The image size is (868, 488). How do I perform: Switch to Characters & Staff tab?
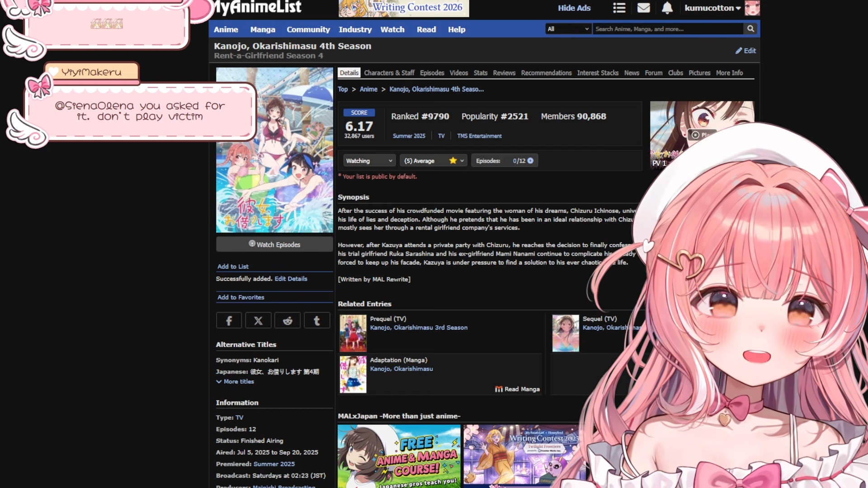point(389,73)
